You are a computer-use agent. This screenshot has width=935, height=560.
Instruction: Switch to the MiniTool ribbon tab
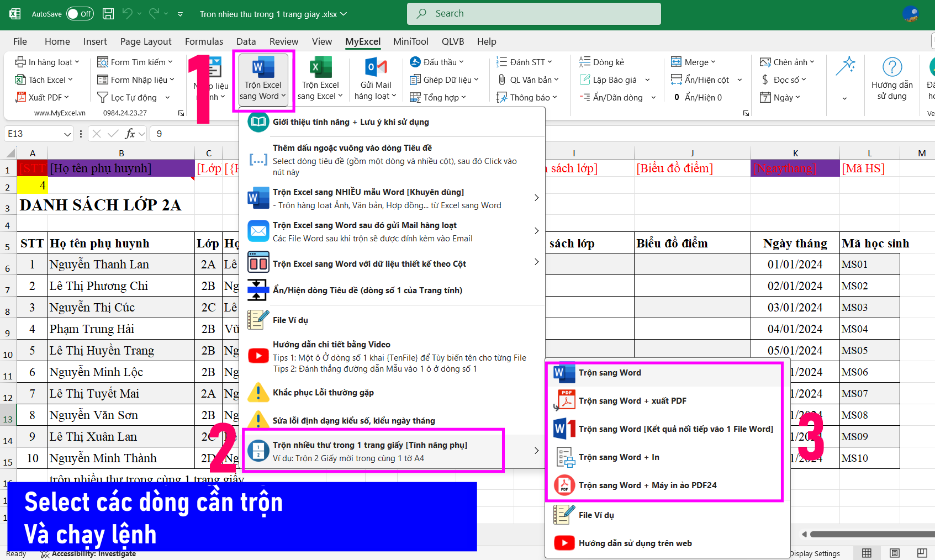pos(410,41)
